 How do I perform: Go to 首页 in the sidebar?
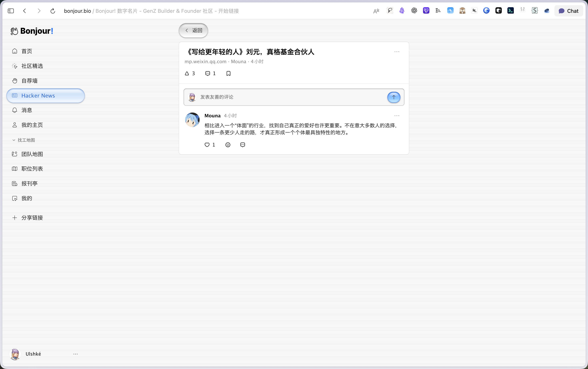click(x=45, y=51)
